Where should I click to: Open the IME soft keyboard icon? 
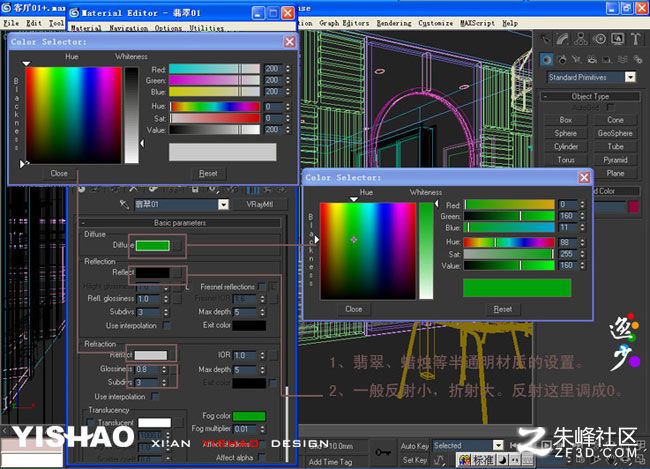click(527, 459)
